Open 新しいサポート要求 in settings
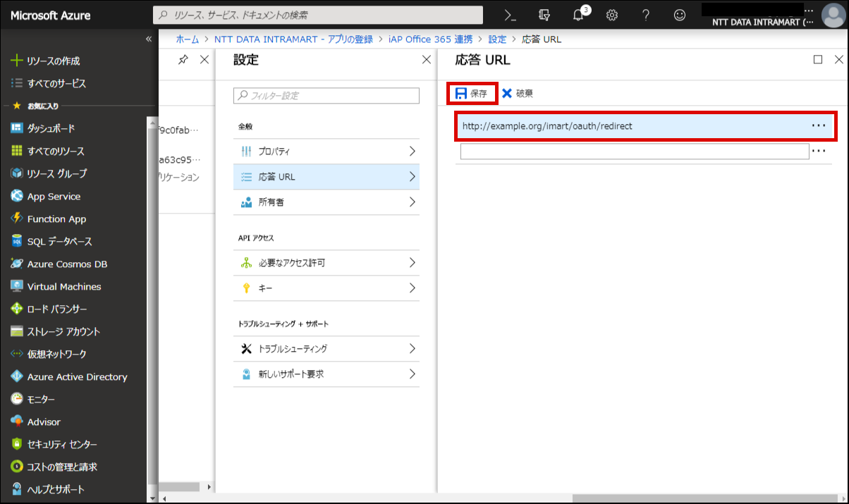849x504 pixels. pyautogui.click(x=326, y=374)
